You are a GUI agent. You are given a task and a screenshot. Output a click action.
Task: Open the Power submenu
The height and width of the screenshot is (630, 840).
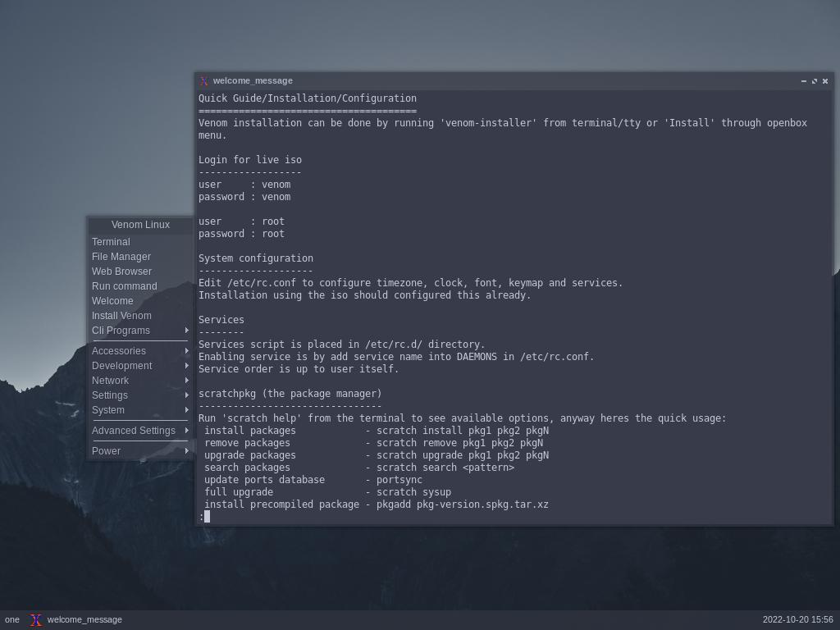pyautogui.click(x=139, y=450)
